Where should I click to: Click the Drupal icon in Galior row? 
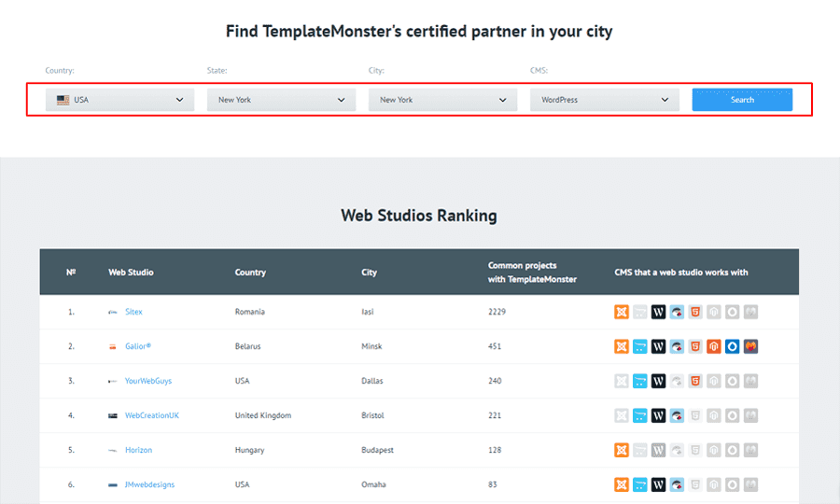point(733,346)
